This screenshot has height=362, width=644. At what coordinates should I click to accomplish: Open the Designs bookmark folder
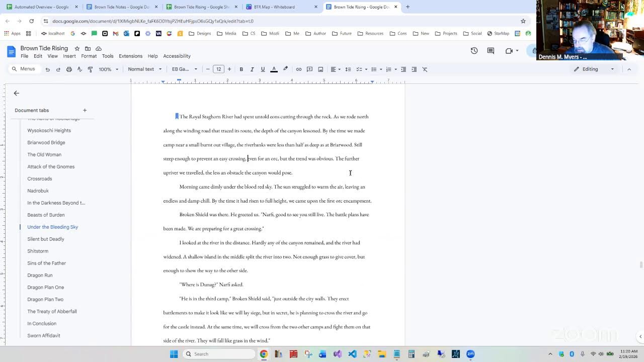click(200, 33)
